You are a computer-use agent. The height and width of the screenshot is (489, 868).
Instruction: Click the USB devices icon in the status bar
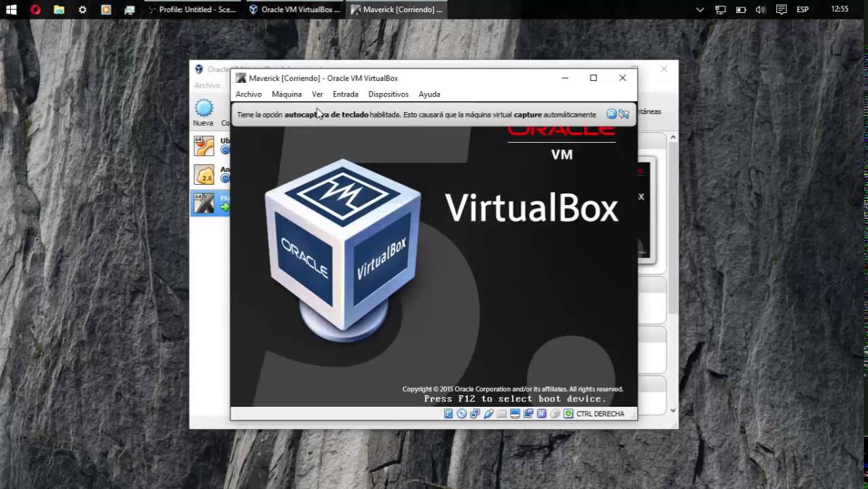click(488, 414)
